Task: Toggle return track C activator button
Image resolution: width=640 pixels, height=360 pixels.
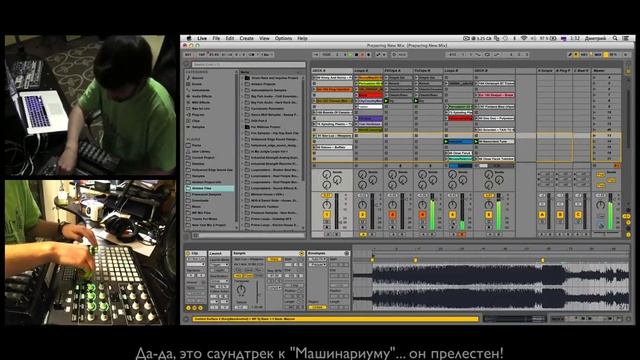Action: pos(578,215)
